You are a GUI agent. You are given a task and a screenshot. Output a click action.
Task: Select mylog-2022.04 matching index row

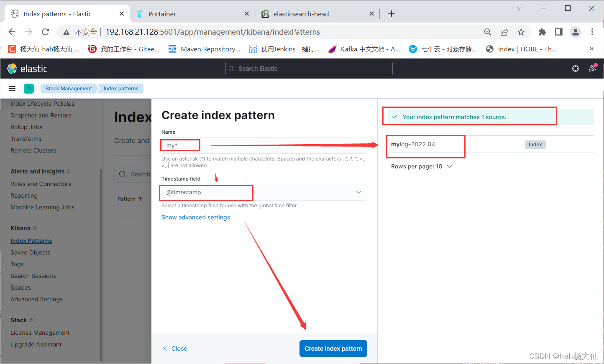point(492,144)
